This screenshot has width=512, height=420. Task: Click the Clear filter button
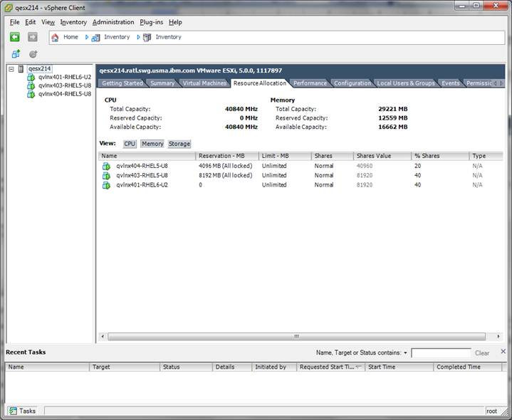482,353
